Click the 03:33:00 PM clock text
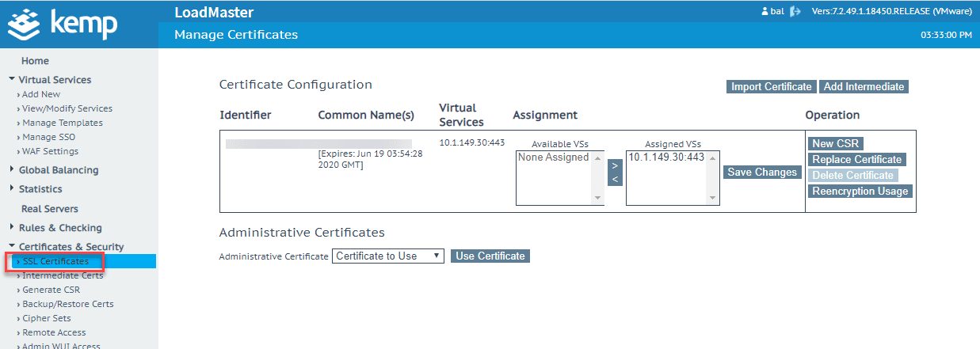This screenshot has height=349, width=980. (x=947, y=35)
